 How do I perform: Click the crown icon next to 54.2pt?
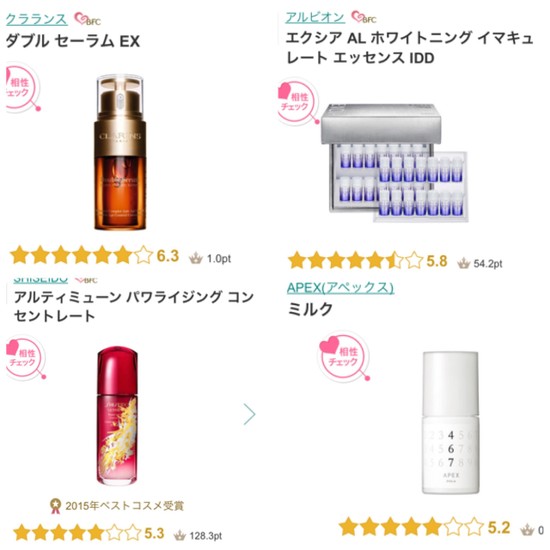[463, 263]
